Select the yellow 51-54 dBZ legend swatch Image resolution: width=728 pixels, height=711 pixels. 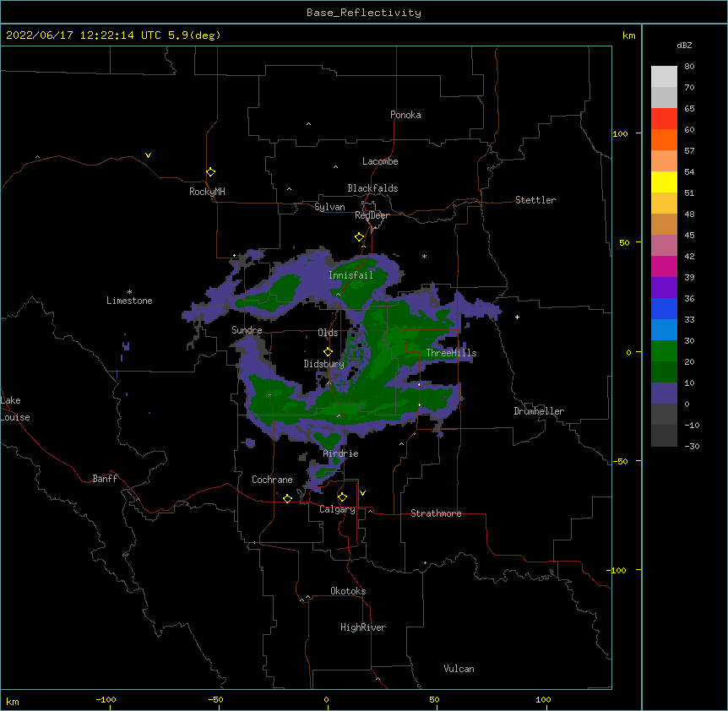coord(664,182)
